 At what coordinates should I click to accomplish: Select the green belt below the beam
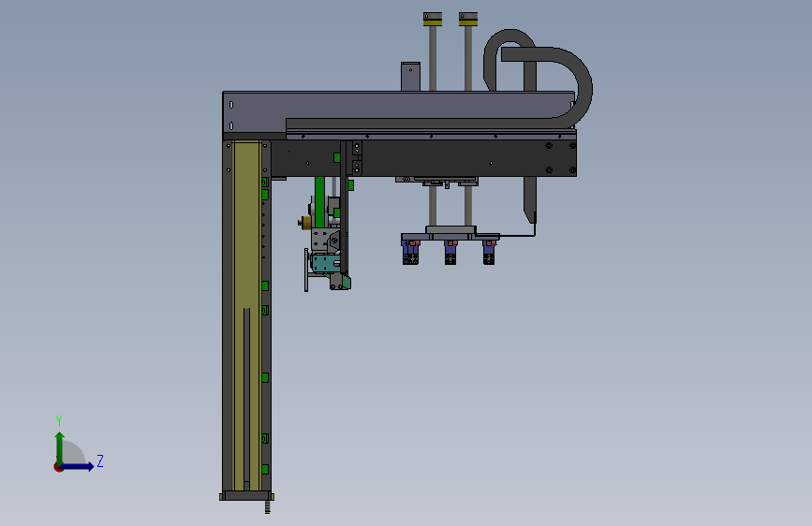pyautogui.click(x=319, y=202)
